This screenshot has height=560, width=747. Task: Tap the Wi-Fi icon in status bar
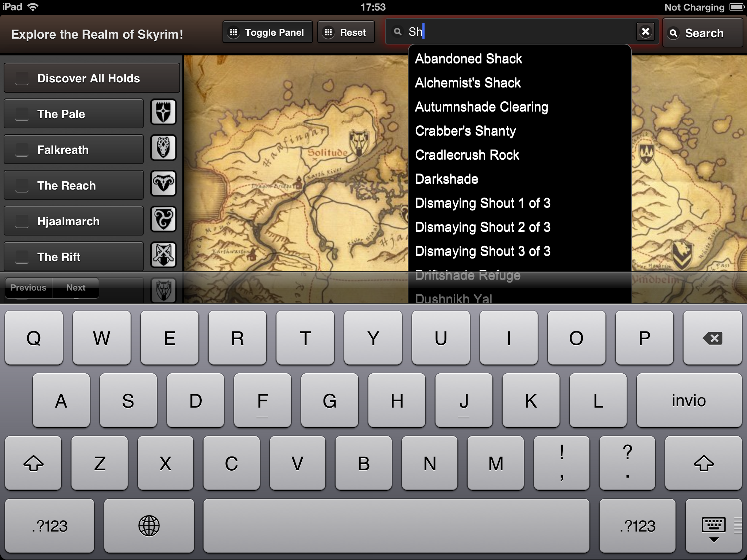[32, 7]
